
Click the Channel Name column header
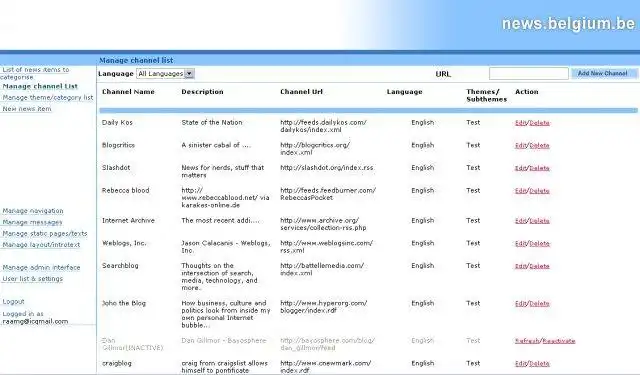pyautogui.click(x=128, y=92)
